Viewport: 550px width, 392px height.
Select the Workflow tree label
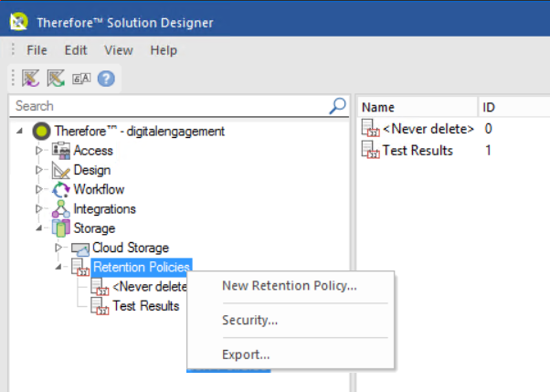point(99,189)
